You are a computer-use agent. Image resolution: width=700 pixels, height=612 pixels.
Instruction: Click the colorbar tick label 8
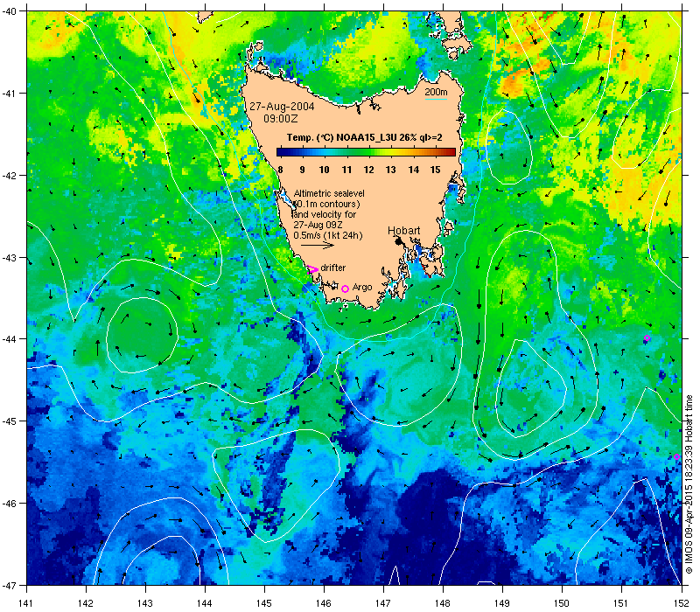[x=280, y=170]
